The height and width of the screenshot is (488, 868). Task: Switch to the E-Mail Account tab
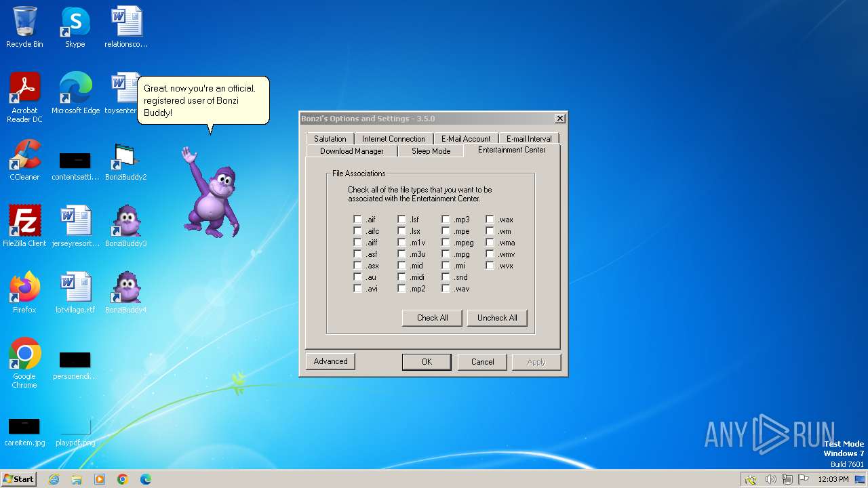click(466, 139)
